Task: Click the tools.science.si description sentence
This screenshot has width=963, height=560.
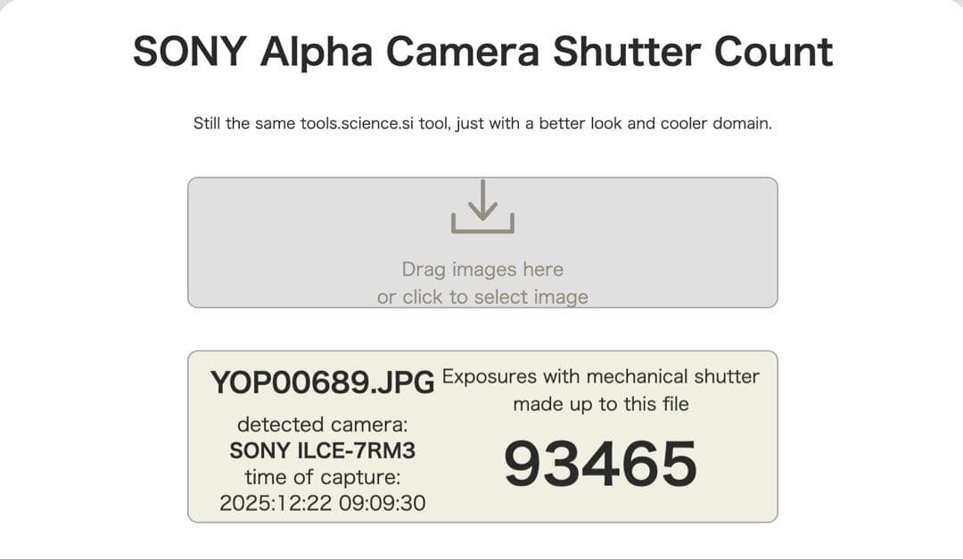Action: (481, 122)
